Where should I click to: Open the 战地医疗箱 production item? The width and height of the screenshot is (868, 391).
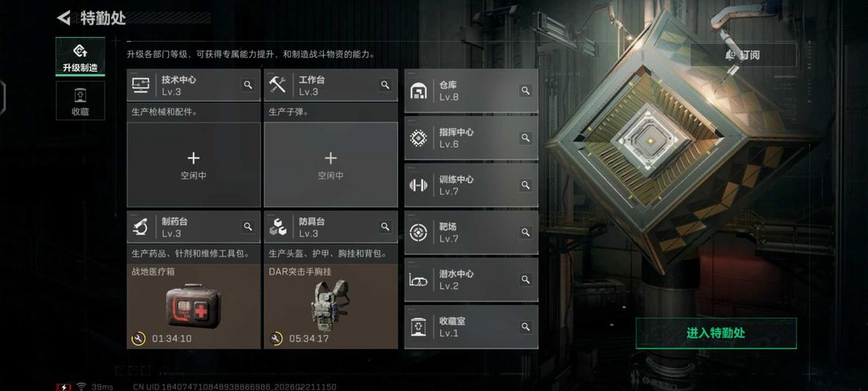194,307
